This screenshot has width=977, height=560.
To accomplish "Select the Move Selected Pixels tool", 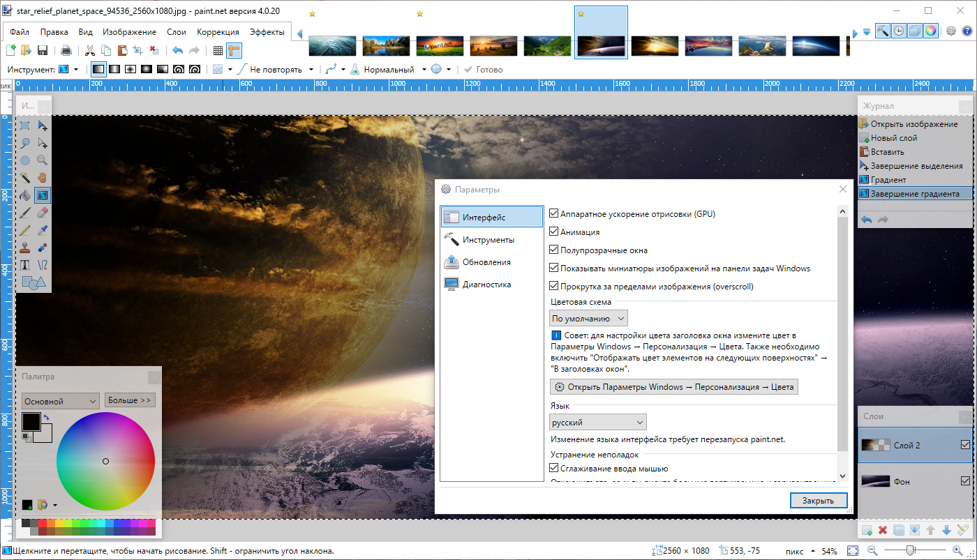I will pos(43,126).
